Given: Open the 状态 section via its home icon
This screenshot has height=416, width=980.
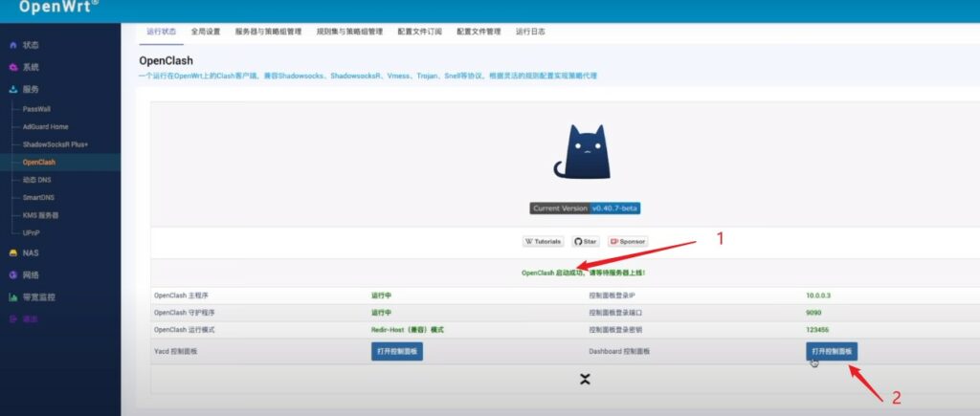Looking at the screenshot, I should pyautogui.click(x=13, y=46).
